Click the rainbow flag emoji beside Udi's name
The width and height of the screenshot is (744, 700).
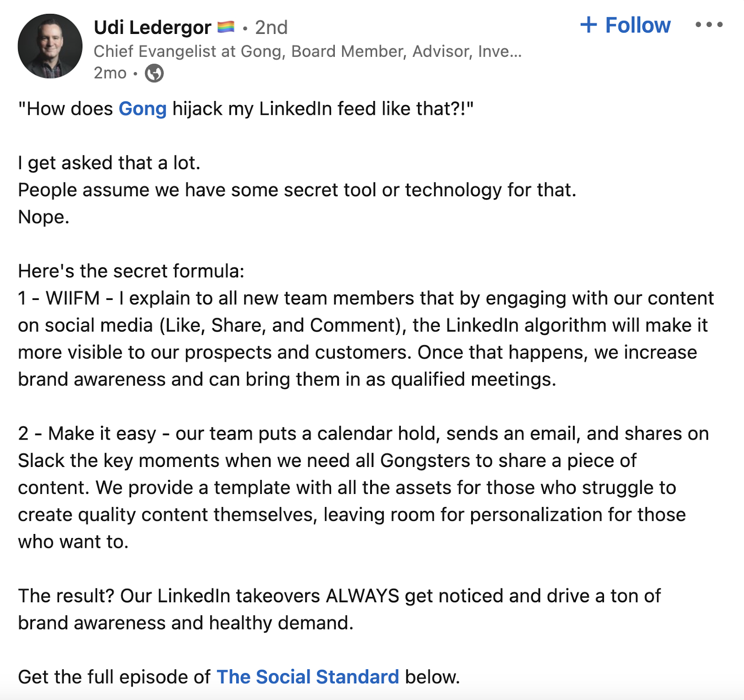tap(226, 27)
